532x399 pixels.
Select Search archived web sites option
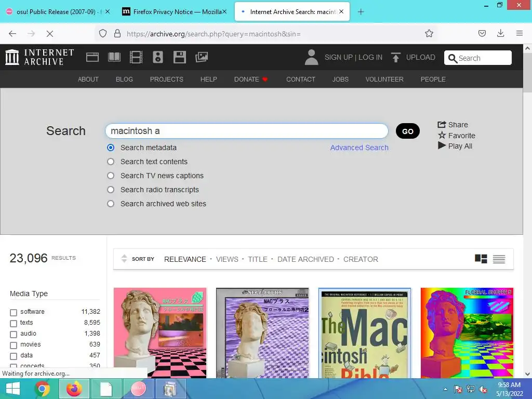[x=111, y=204]
